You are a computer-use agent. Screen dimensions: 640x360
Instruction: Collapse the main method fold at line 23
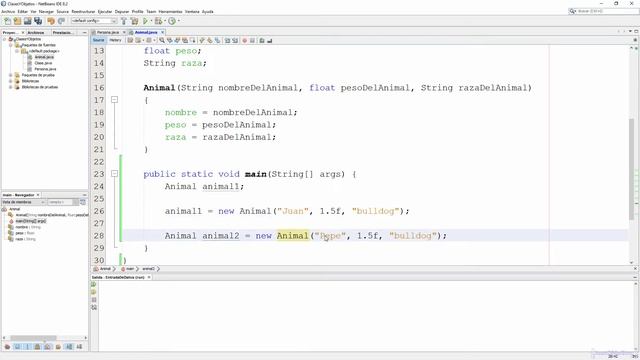(x=115, y=174)
